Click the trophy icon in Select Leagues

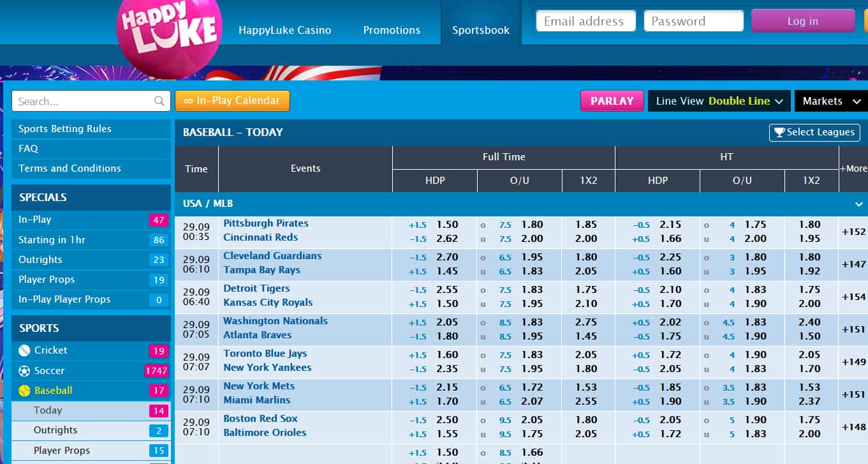tap(779, 132)
